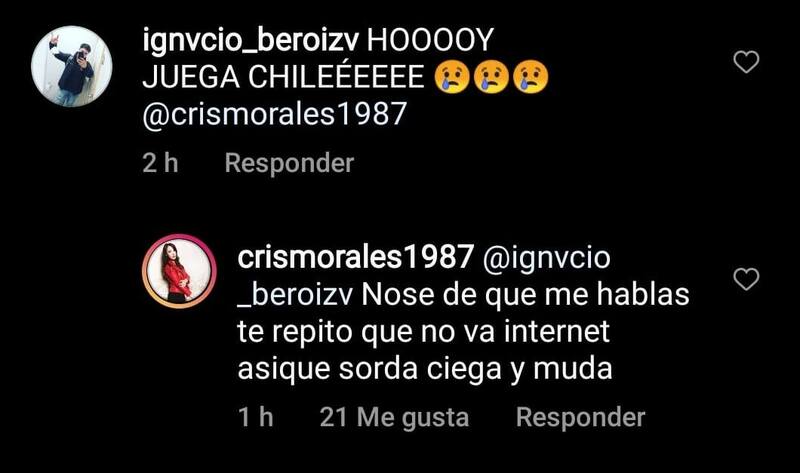Image resolution: width=800 pixels, height=473 pixels.
Task: Select the last crying emoji
Action: point(531,77)
